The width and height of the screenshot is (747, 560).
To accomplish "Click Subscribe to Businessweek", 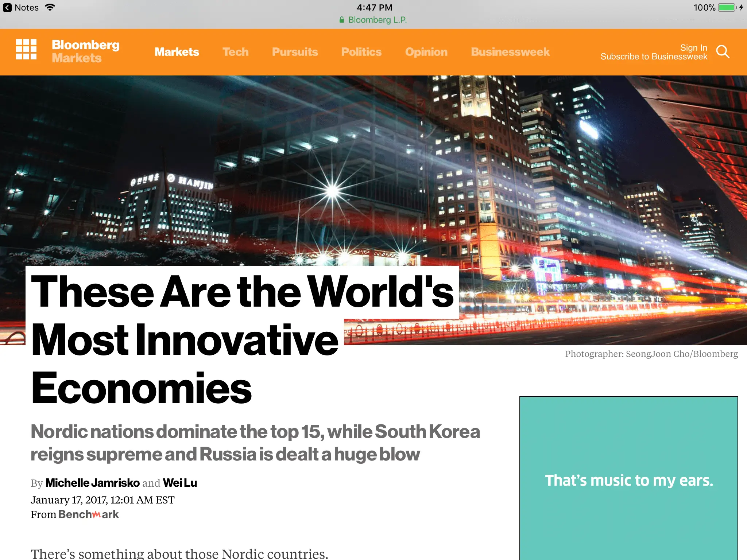I will [x=654, y=57].
